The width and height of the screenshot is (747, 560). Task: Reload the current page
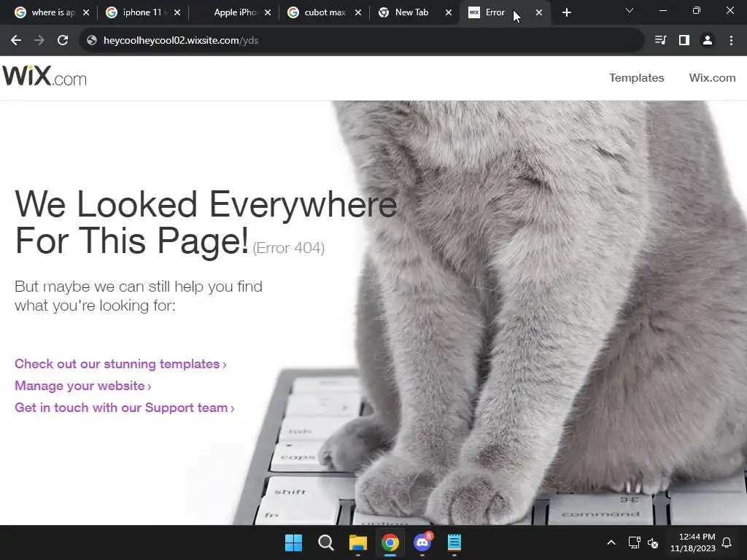click(x=63, y=41)
